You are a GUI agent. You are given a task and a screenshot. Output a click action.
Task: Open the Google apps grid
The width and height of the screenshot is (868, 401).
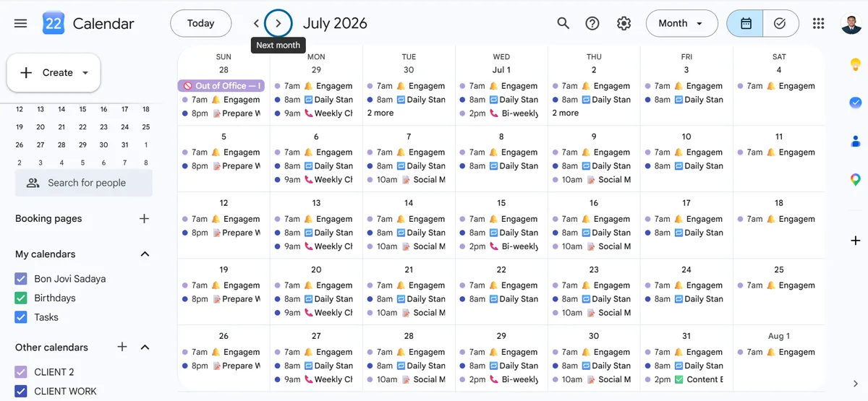click(819, 23)
